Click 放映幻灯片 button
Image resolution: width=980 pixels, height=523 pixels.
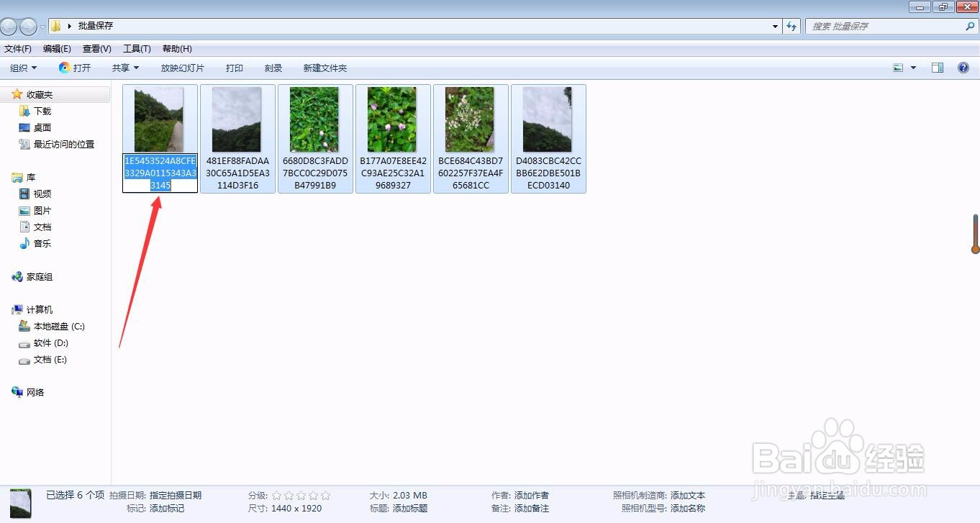[x=183, y=68]
